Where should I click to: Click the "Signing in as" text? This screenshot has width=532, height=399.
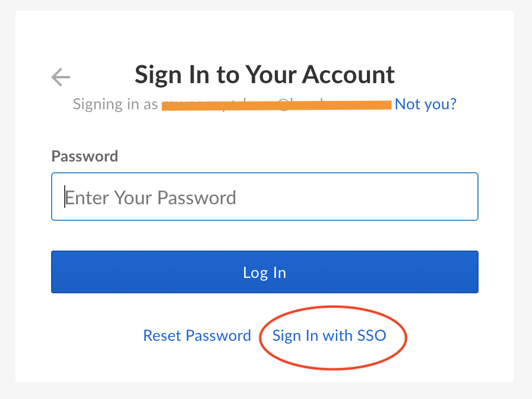[115, 104]
